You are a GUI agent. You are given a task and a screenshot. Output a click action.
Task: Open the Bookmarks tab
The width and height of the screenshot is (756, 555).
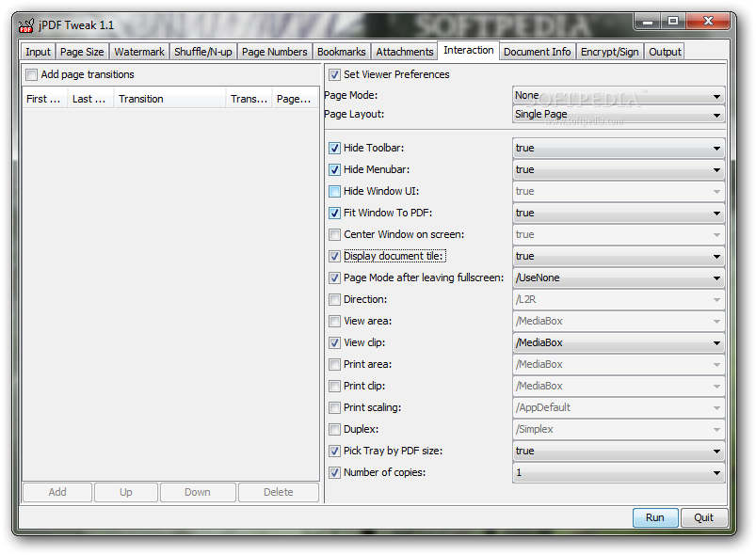point(342,52)
